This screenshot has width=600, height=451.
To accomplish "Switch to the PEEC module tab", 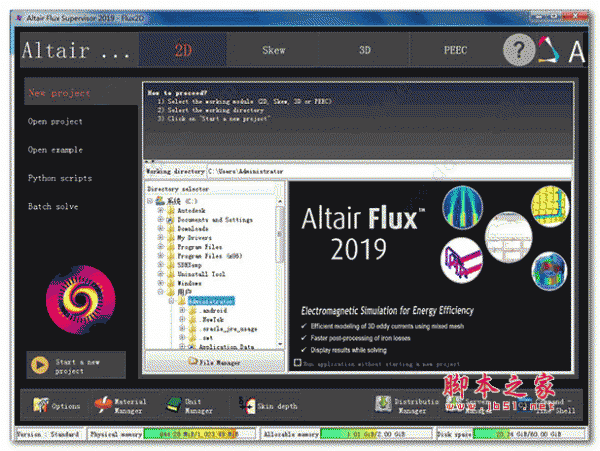I will [455, 50].
